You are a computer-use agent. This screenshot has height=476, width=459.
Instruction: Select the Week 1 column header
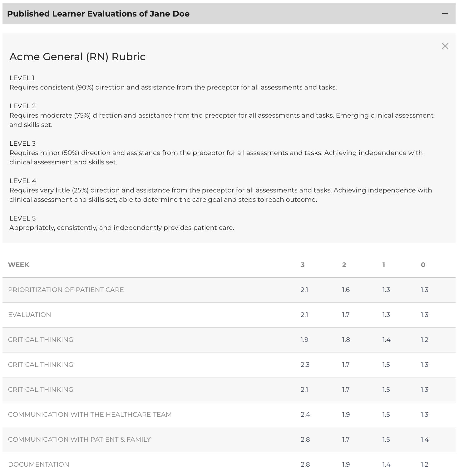(384, 265)
